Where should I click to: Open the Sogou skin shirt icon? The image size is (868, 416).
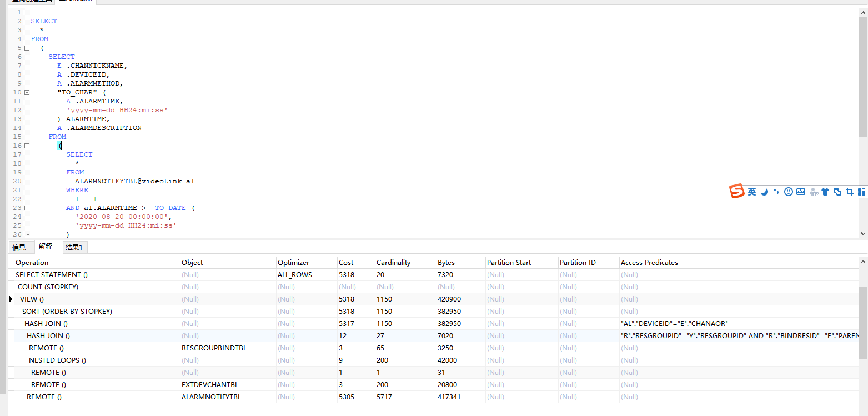pos(825,192)
